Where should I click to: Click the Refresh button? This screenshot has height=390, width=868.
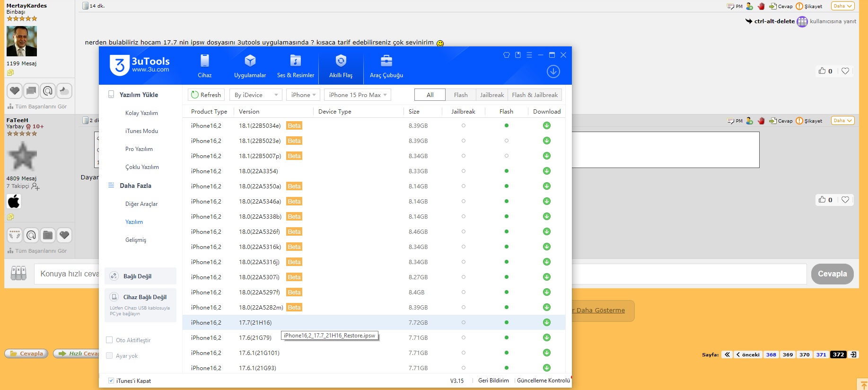206,95
